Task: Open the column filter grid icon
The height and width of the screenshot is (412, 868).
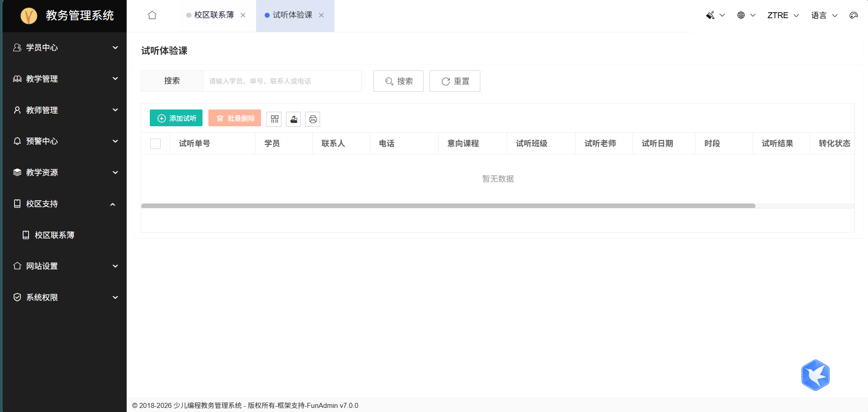Action: [x=274, y=119]
